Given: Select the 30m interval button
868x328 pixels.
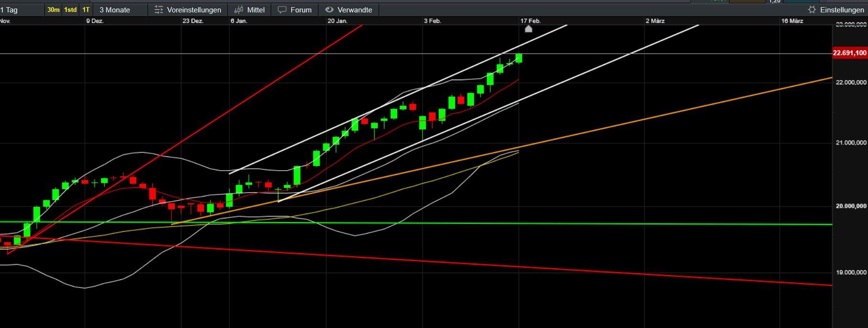Looking at the screenshot, I should 53,10.
